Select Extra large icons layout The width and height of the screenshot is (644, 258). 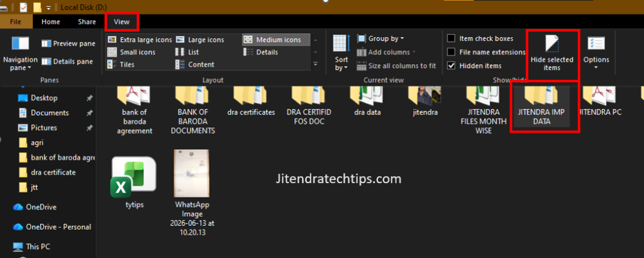tap(140, 40)
